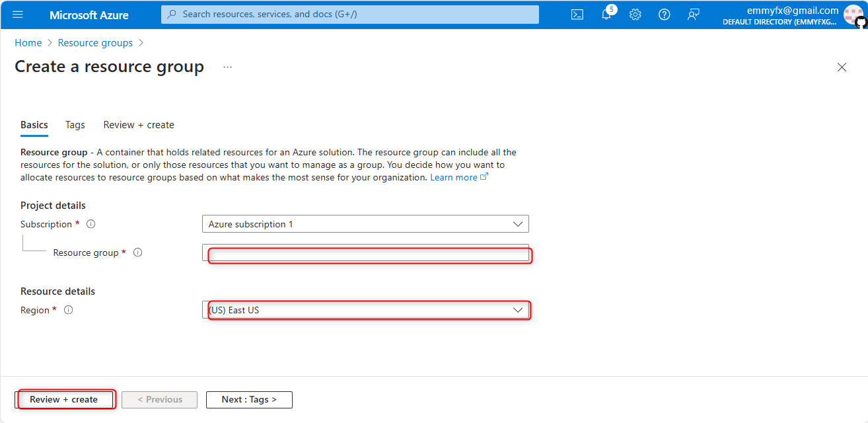Click the Azure search bar
This screenshot has height=423, width=868.
click(350, 15)
